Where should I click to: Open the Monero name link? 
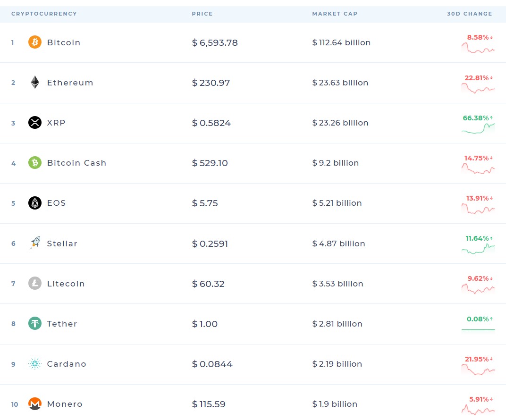tap(65, 404)
